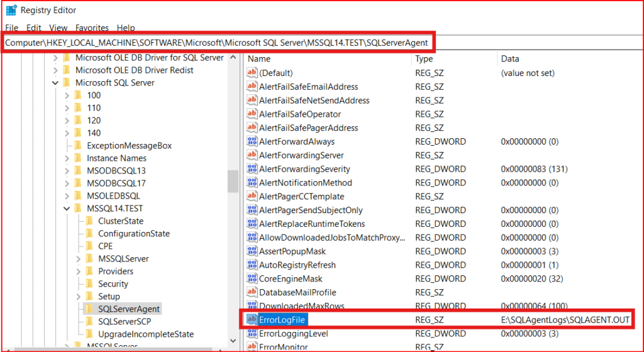This screenshot has height=352, width=644.
Task: Expand the 100 key
Action: coord(67,96)
